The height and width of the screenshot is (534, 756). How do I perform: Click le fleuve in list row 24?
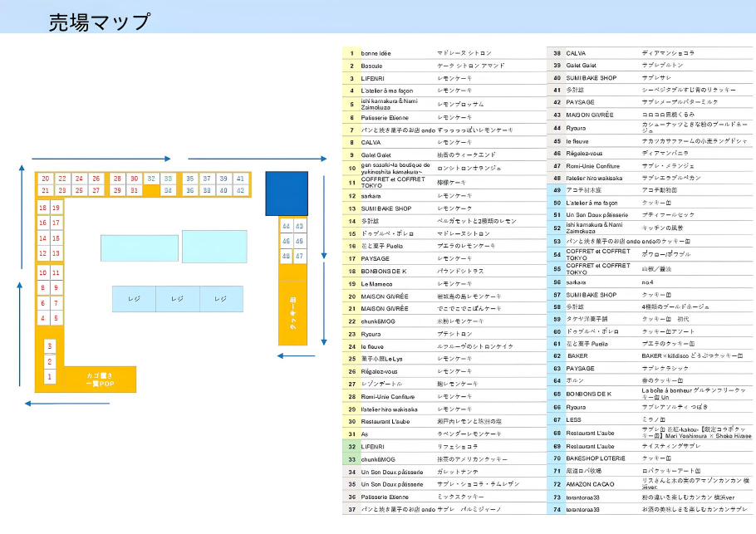tap(372, 346)
